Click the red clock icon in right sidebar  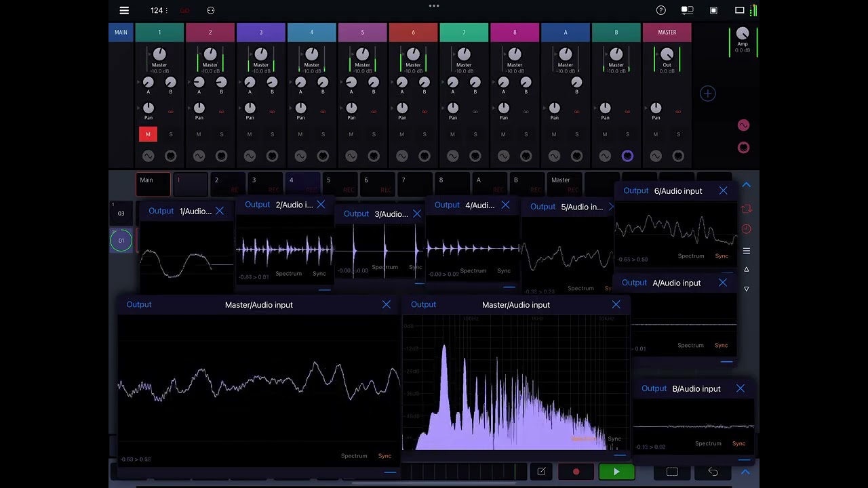point(747,229)
